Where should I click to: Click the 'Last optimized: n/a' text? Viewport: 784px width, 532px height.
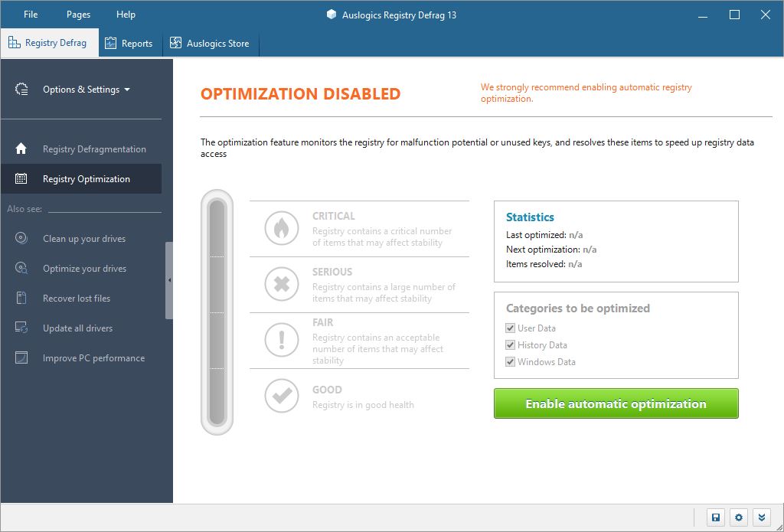pos(544,234)
